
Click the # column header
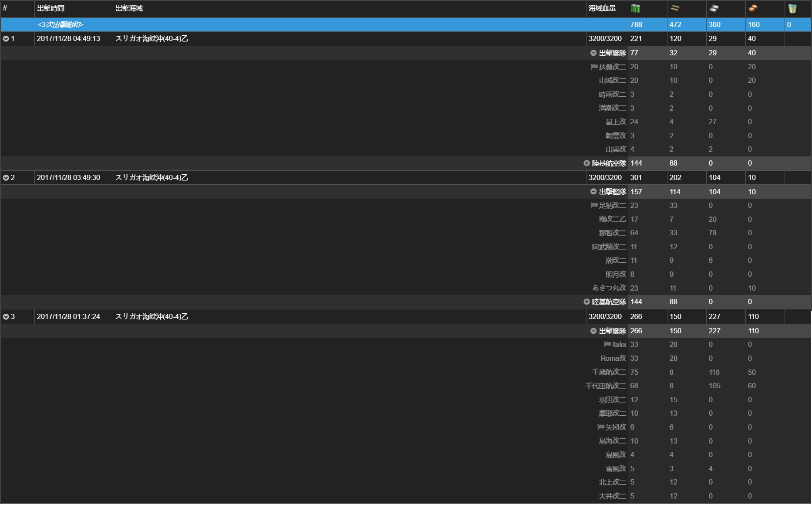(5, 8)
